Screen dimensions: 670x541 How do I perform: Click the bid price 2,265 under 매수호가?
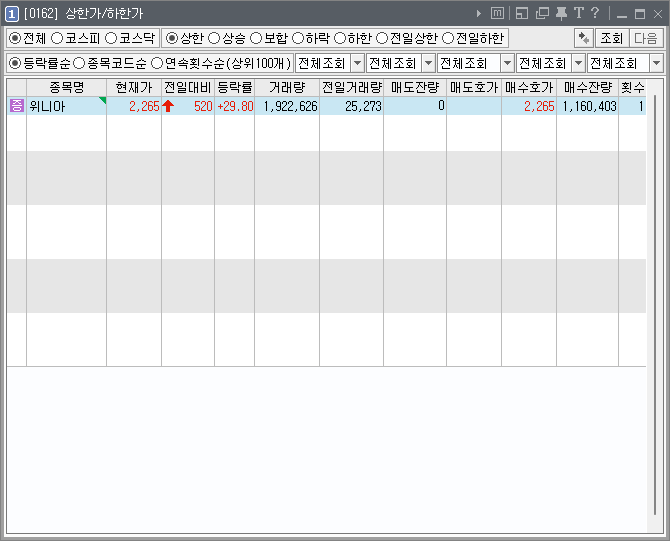(529, 106)
